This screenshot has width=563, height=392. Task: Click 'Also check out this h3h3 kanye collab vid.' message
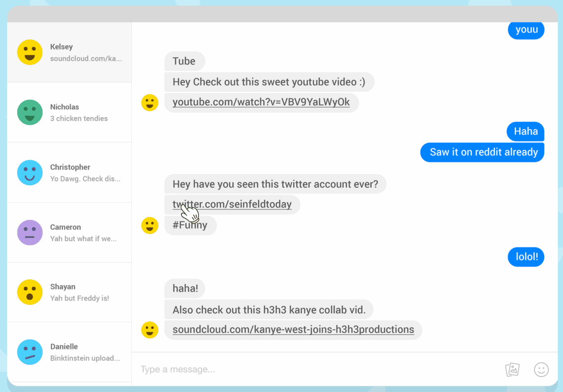269,310
